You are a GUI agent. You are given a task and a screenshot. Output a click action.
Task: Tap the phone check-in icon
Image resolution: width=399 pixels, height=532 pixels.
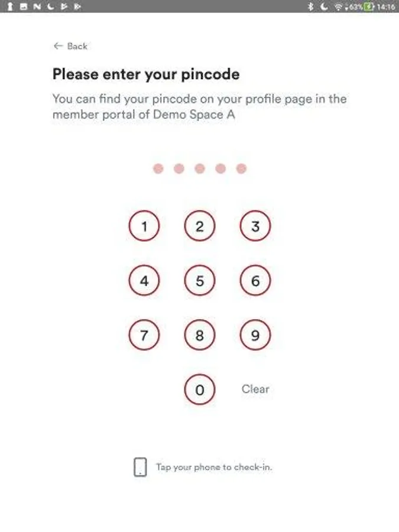pyautogui.click(x=140, y=467)
